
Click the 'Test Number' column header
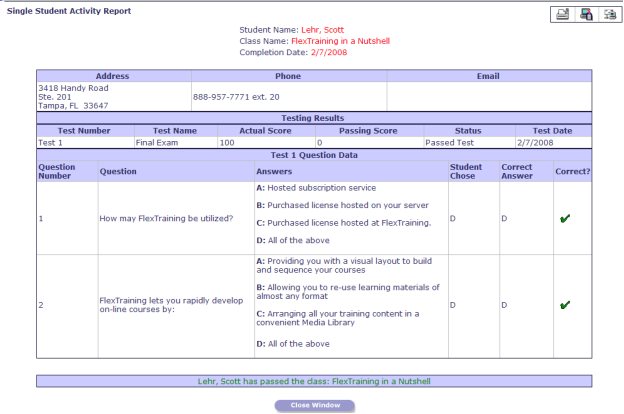[84, 131]
